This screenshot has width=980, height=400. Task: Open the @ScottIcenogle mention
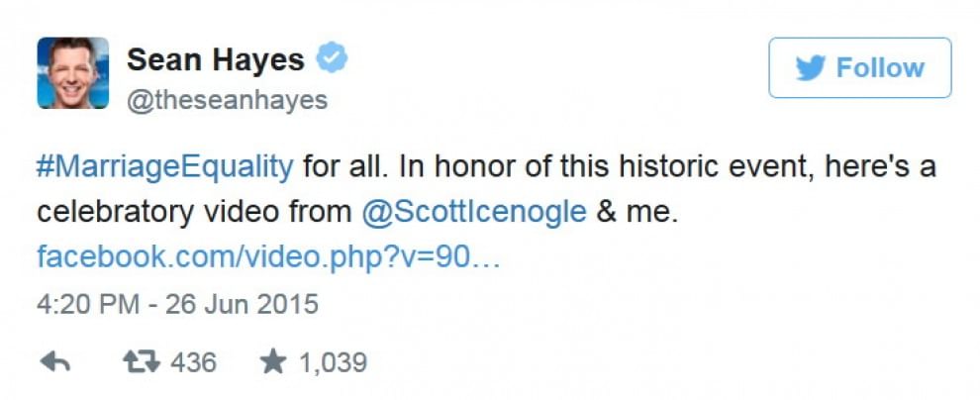[x=474, y=213]
